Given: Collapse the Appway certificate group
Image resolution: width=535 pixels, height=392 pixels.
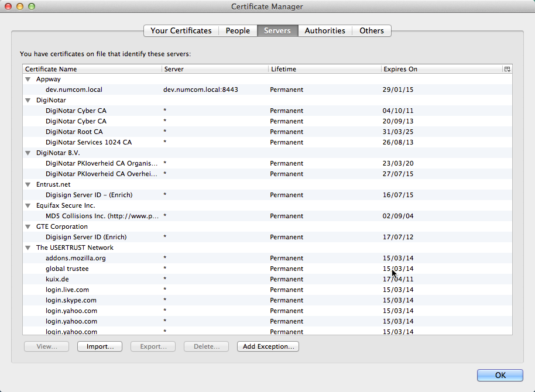Looking at the screenshot, I should [x=28, y=79].
